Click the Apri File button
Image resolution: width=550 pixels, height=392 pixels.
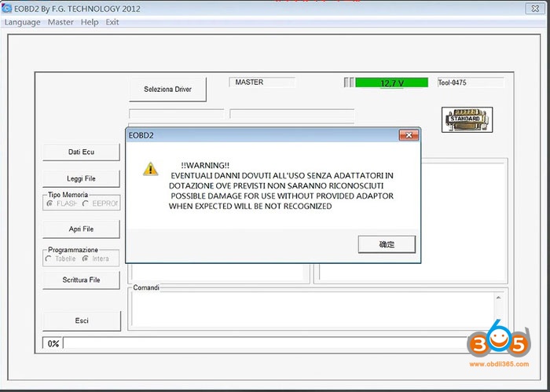pos(81,229)
